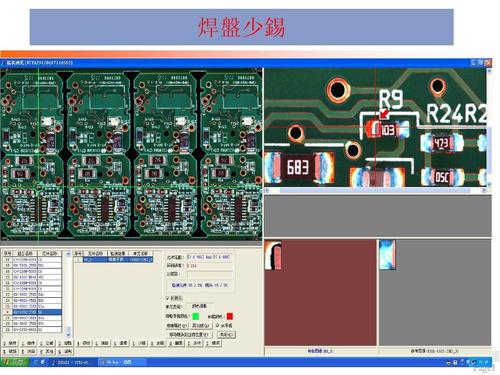Open the Windows Start button
500x375 pixels.
(14, 362)
